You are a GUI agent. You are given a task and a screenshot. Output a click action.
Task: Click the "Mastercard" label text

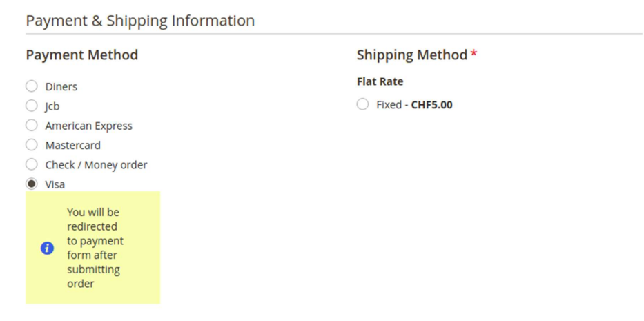point(72,146)
